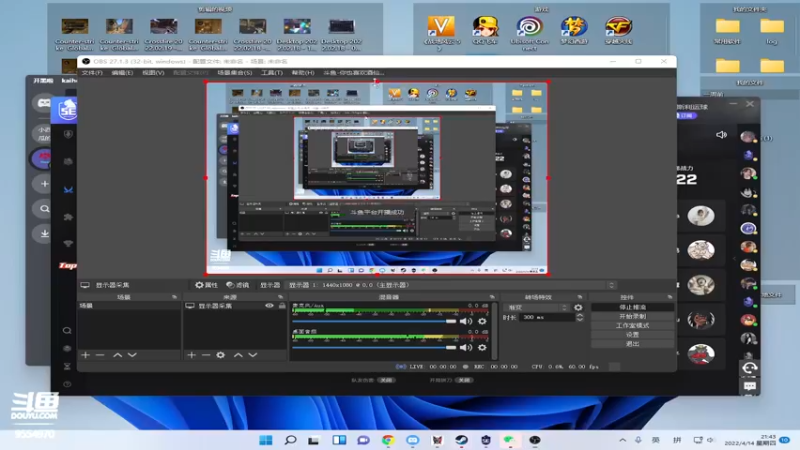Open Filters button in OBS source toolbar
Image resolution: width=800 pixels, height=450 pixels.
point(238,285)
